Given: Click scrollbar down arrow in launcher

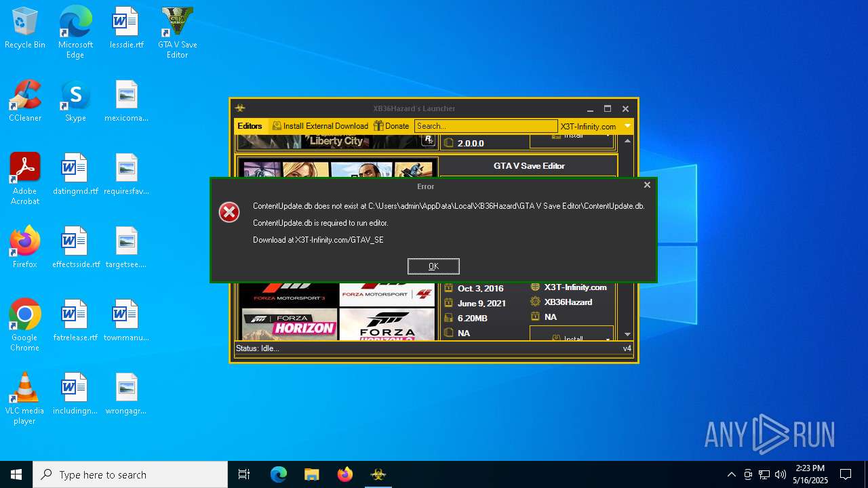Looking at the screenshot, I should click(x=627, y=334).
